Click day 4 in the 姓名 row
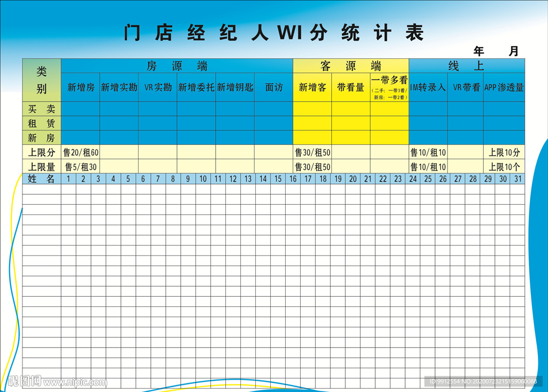 point(113,179)
